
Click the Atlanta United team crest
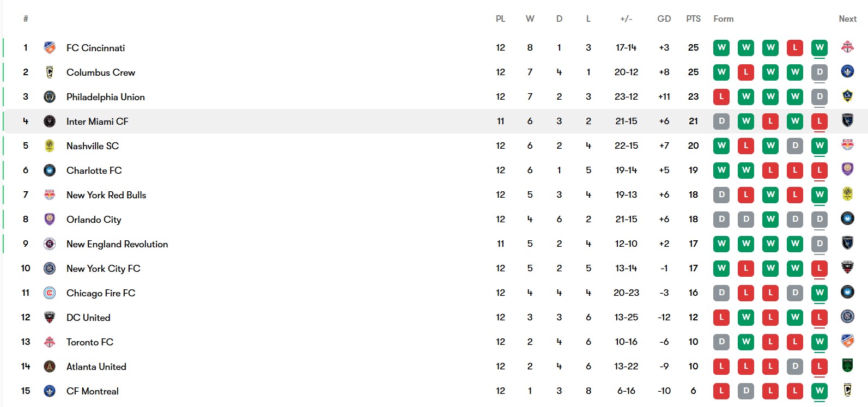tap(50, 367)
